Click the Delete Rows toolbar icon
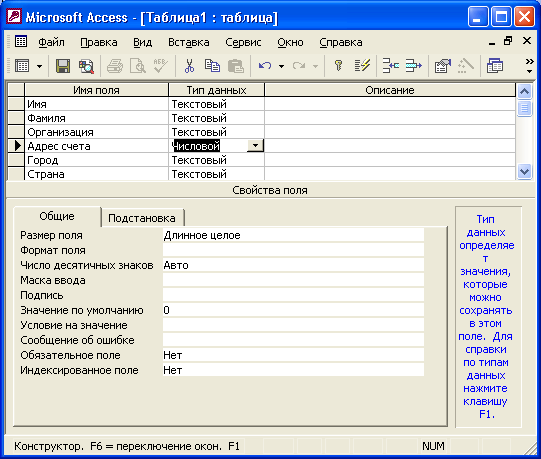The width and height of the screenshot is (541, 459). click(x=413, y=66)
